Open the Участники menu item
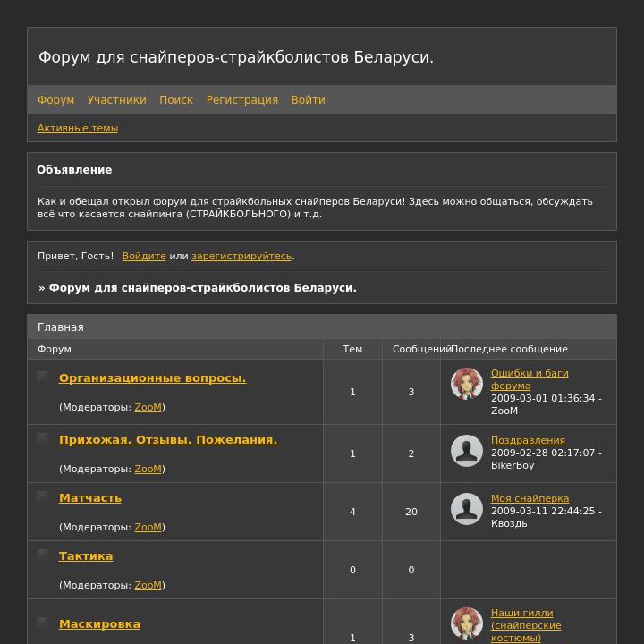 (116, 100)
